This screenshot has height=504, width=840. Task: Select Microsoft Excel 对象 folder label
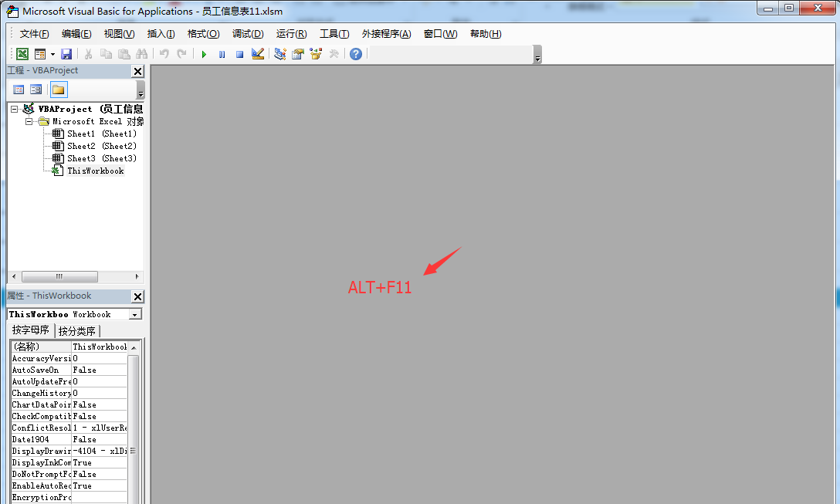[x=98, y=122]
